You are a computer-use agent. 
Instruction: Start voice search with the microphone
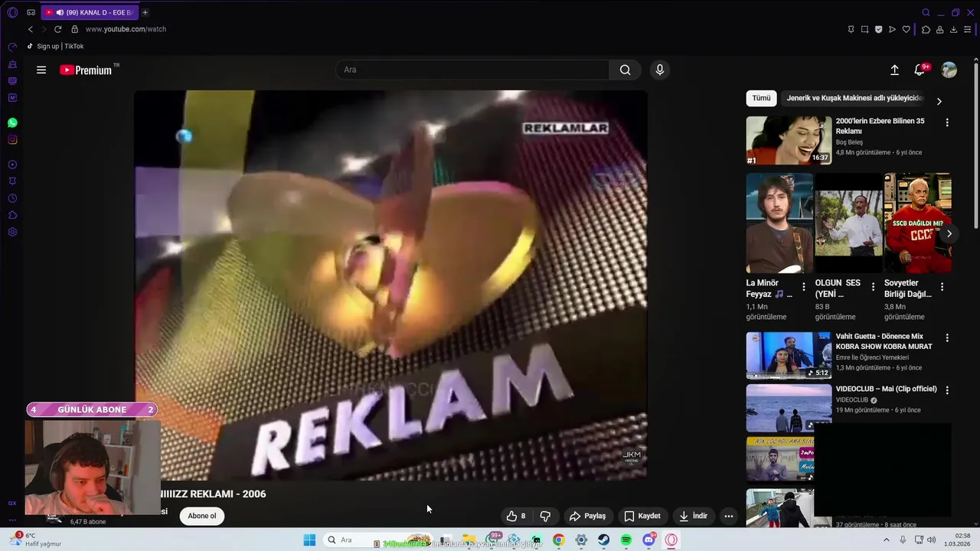pos(660,70)
